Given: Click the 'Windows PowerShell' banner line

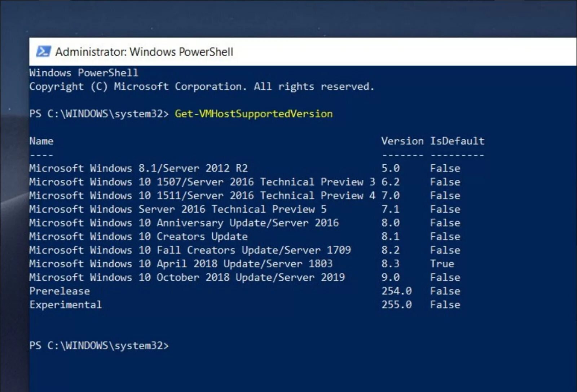Looking at the screenshot, I should 84,73.
